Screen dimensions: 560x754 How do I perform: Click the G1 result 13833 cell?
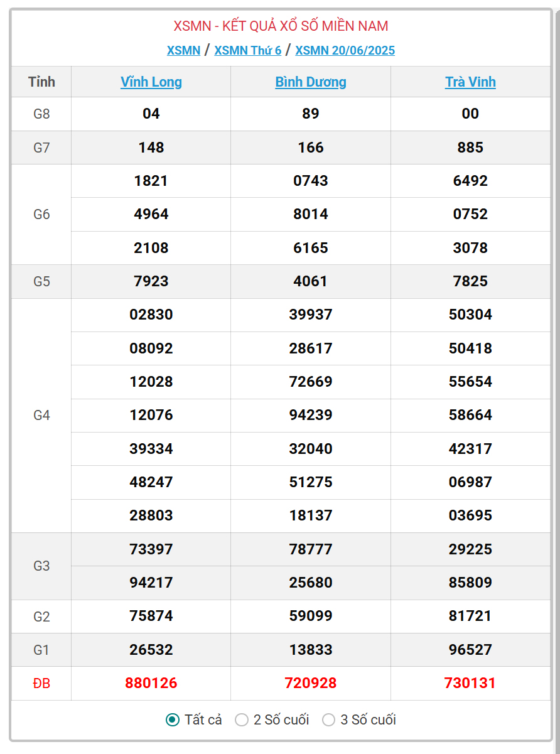pos(311,650)
